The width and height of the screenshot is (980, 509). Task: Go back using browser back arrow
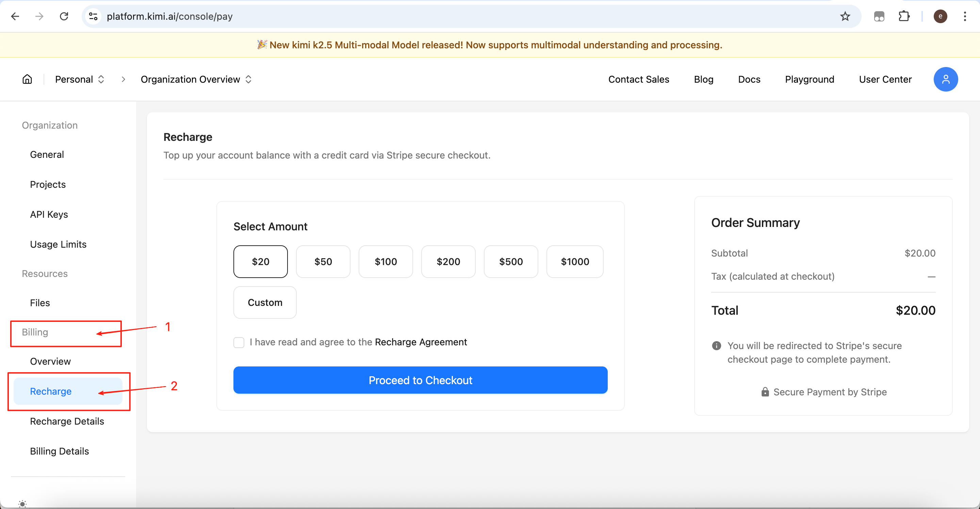pyautogui.click(x=15, y=16)
